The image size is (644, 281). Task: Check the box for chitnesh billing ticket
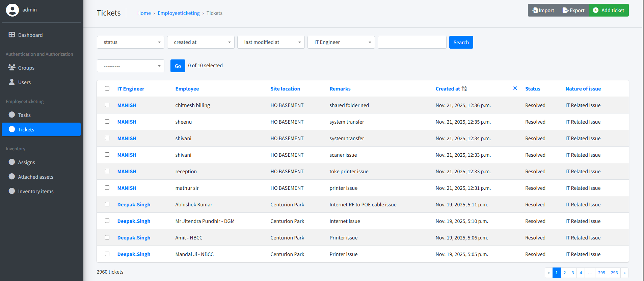click(x=107, y=105)
